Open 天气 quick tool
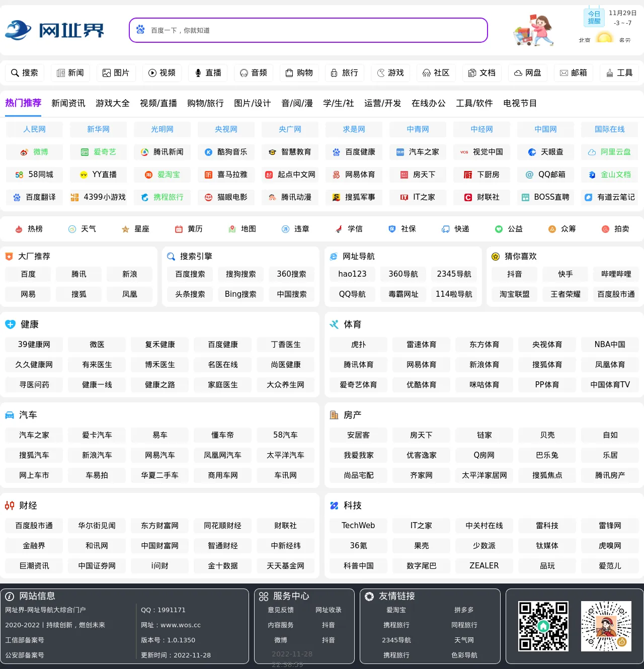The image size is (644, 669). point(82,229)
